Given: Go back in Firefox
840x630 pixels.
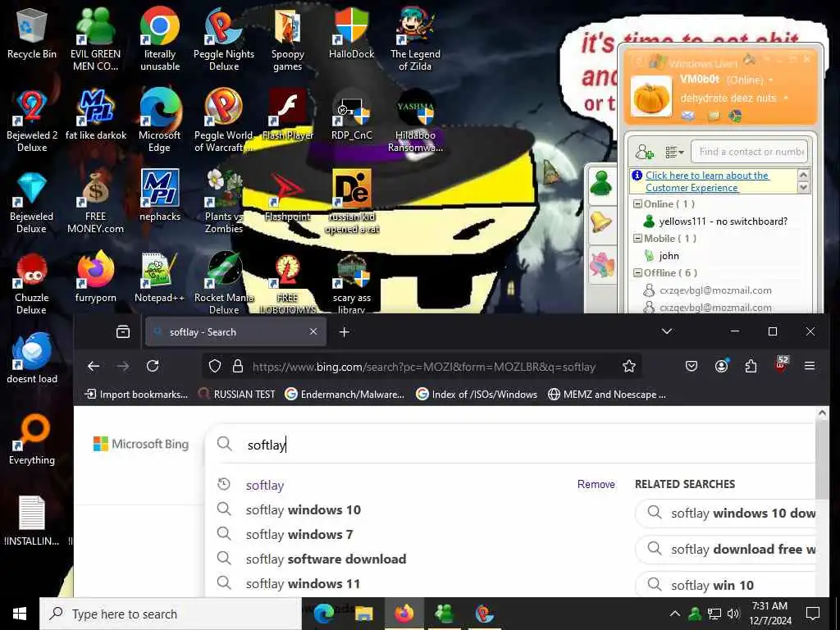Looking at the screenshot, I should (94, 366).
